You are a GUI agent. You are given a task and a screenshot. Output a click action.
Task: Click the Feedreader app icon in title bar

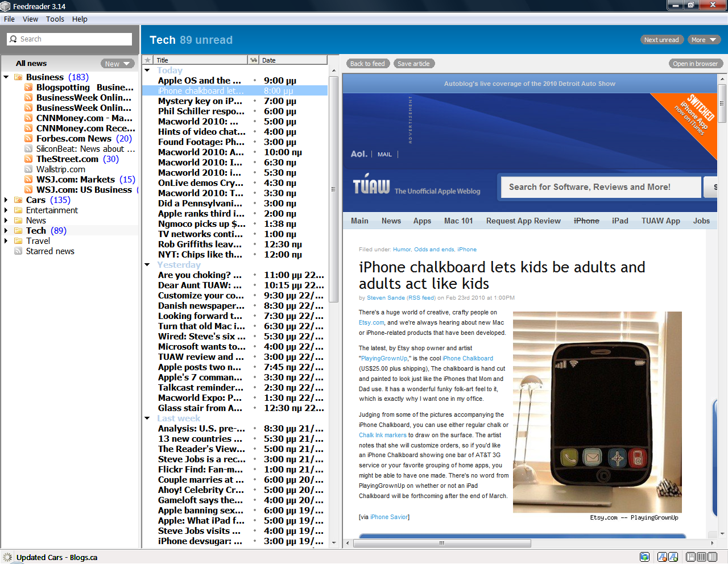(x=6, y=6)
